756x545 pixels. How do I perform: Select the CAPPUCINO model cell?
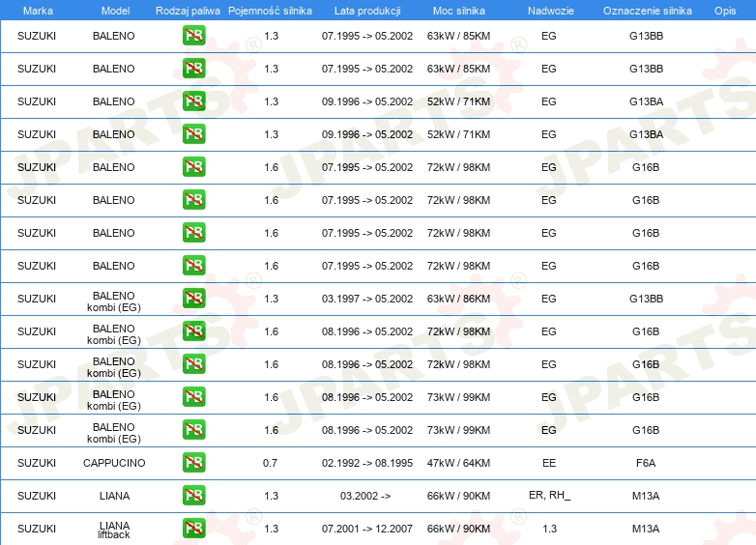point(114,463)
